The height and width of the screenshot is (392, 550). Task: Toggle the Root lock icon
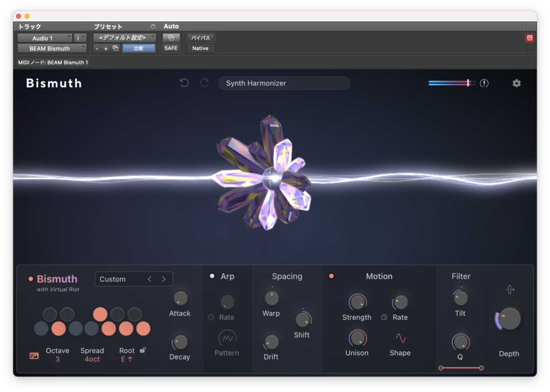[143, 350]
